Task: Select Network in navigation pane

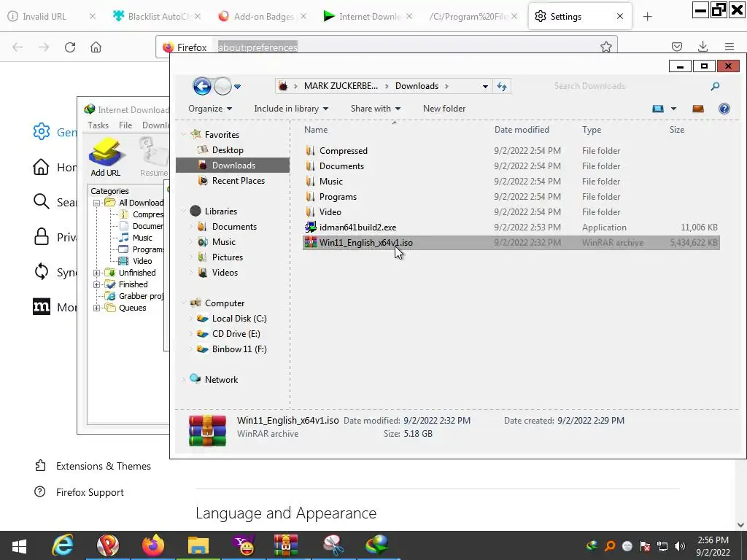Action: coord(220,379)
